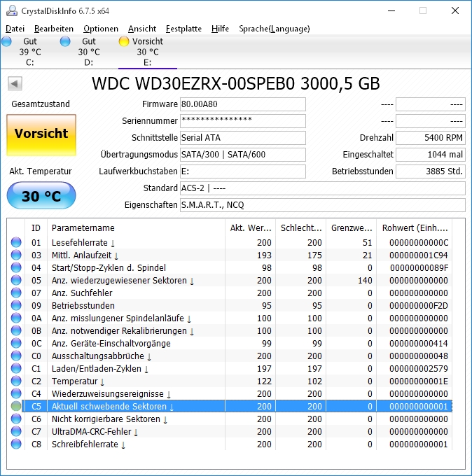Click the Eigenschaften S.M.A.R.T., NCQ field
The image size is (472, 476).
pos(323,205)
